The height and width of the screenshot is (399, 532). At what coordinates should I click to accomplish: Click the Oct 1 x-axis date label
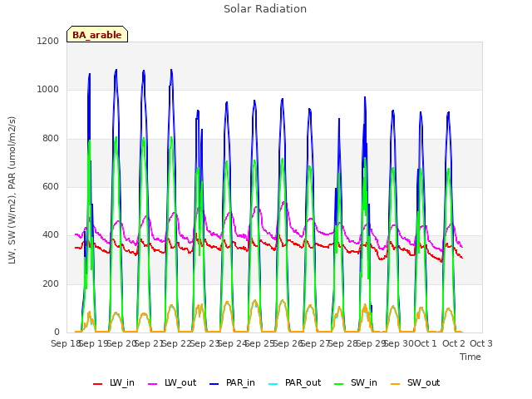point(426,343)
